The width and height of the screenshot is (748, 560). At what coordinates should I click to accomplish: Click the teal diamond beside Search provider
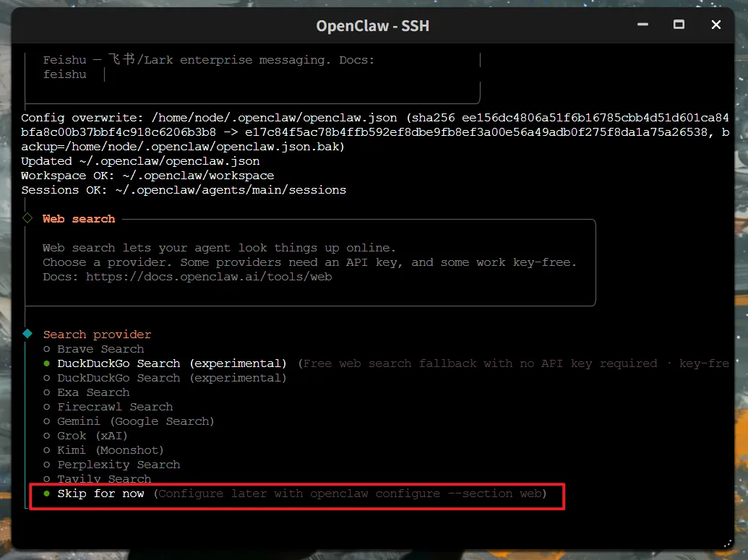click(x=27, y=334)
